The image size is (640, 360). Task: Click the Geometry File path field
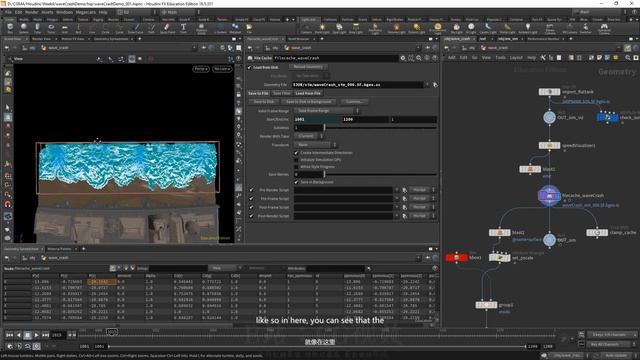point(358,84)
